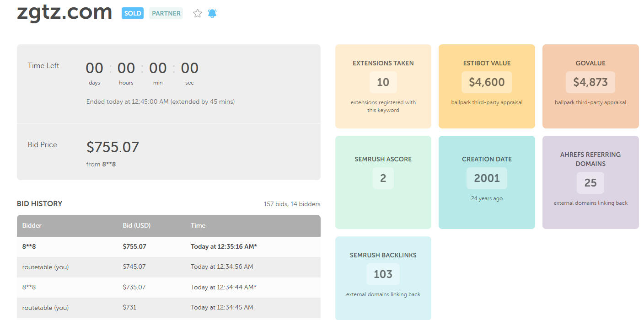The height and width of the screenshot is (320, 644).
Task: Click the Ahrefs Referring Domains card
Action: tap(590, 182)
